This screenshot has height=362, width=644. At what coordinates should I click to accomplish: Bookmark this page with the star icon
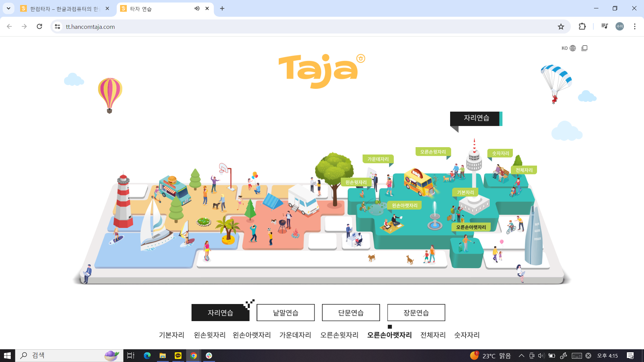[x=561, y=26]
